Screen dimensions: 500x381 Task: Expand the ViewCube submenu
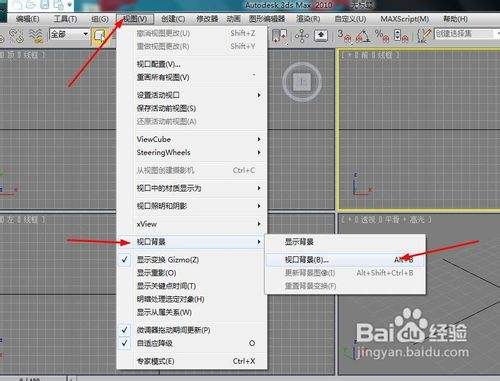[x=192, y=139]
